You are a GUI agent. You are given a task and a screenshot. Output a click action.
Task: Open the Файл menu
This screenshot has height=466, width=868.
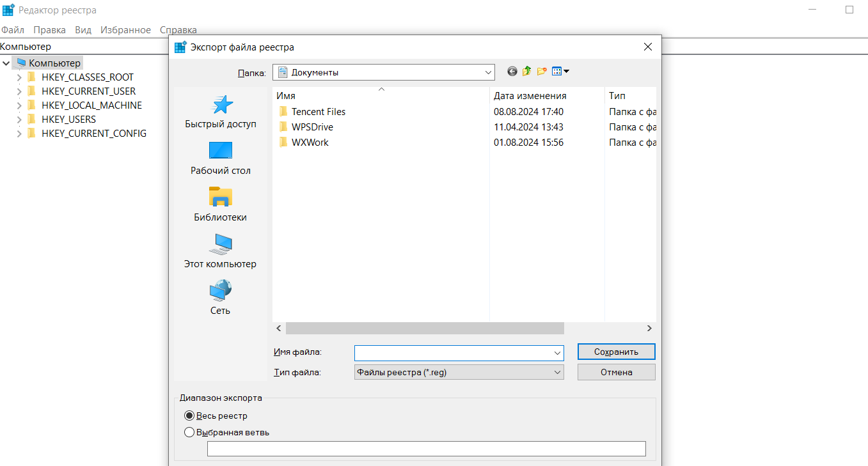click(x=13, y=30)
